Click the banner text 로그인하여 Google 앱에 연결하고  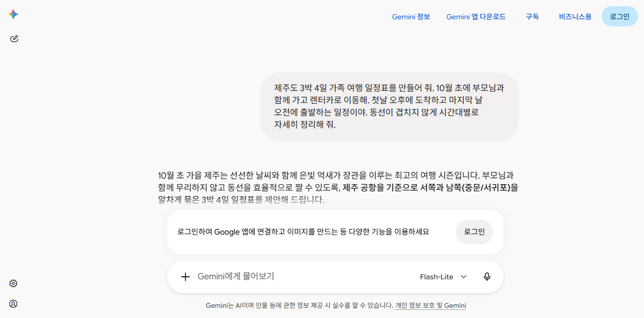(x=303, y=232)
